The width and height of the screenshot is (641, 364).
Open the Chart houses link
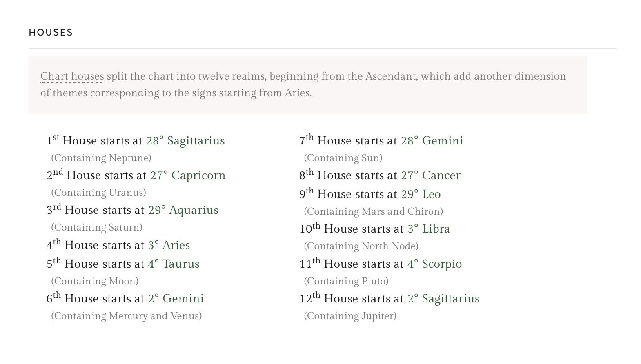[x=72, y=77]
